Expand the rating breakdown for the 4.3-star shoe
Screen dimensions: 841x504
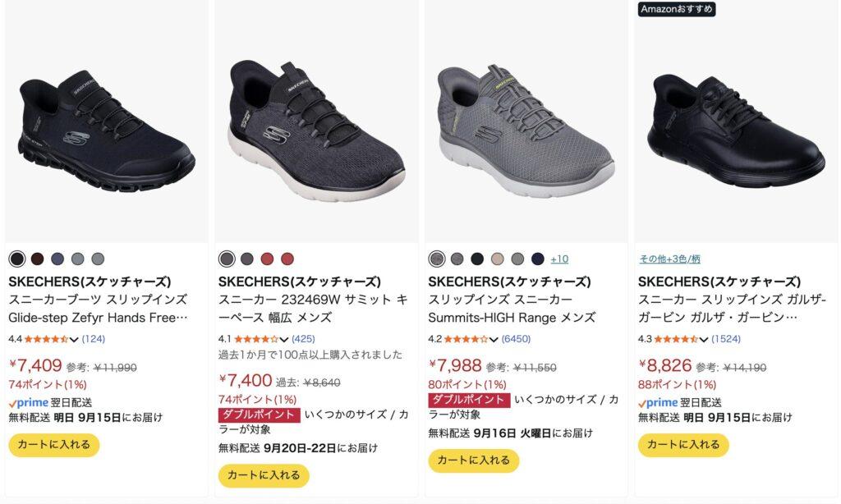click(x=703, y=339)
